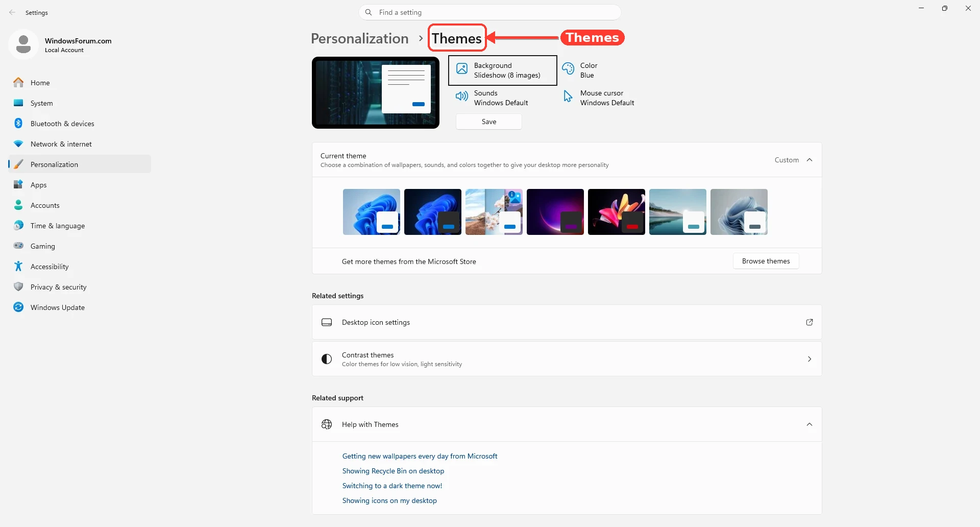Select the Windows dark blue bloom theme
The image size is (980, 527).
tap(433, 212)
